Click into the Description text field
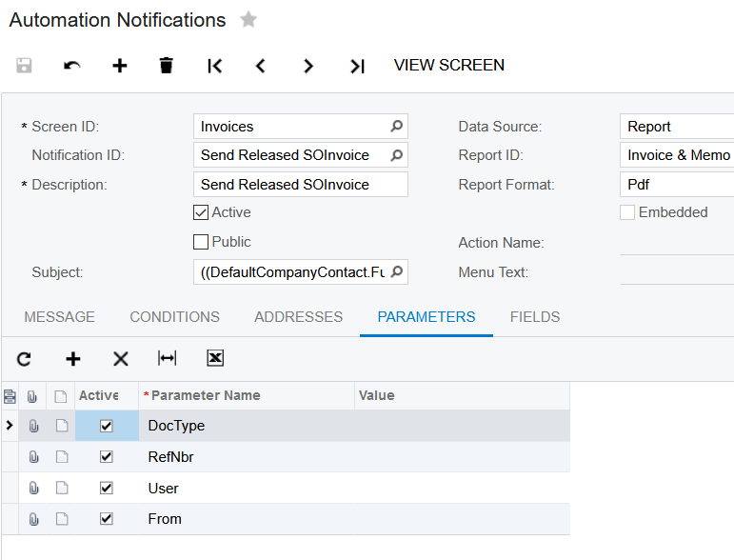Image resolution: width=734 pixels, height=560 pixels. 290,184
